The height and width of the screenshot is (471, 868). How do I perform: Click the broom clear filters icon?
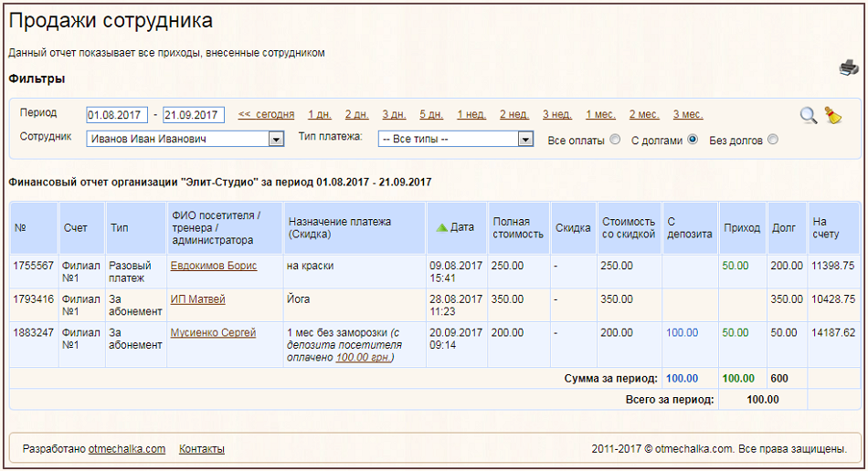832,115
